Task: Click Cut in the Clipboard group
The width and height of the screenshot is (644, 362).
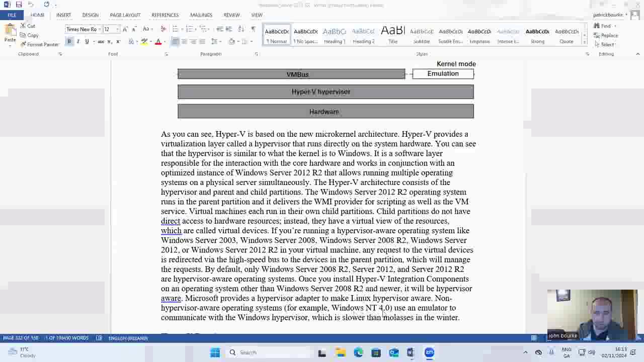Action: pos(28,26)
